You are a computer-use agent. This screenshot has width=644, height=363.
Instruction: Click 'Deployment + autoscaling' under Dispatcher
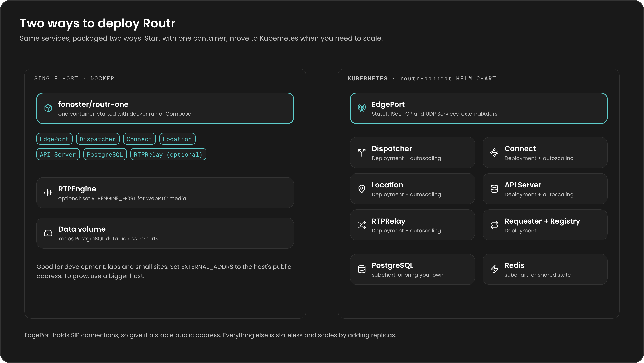[x=406, y=158]
